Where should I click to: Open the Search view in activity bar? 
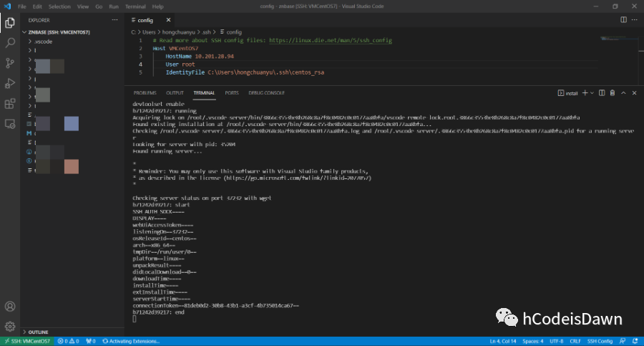pos(10,43)
